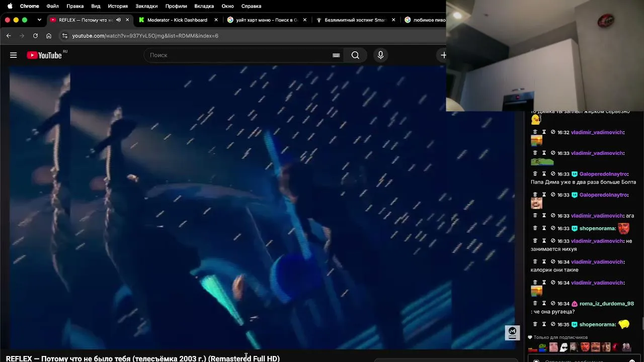
Task: Reload the current YouTube page
Action: [x=35, y=36]
